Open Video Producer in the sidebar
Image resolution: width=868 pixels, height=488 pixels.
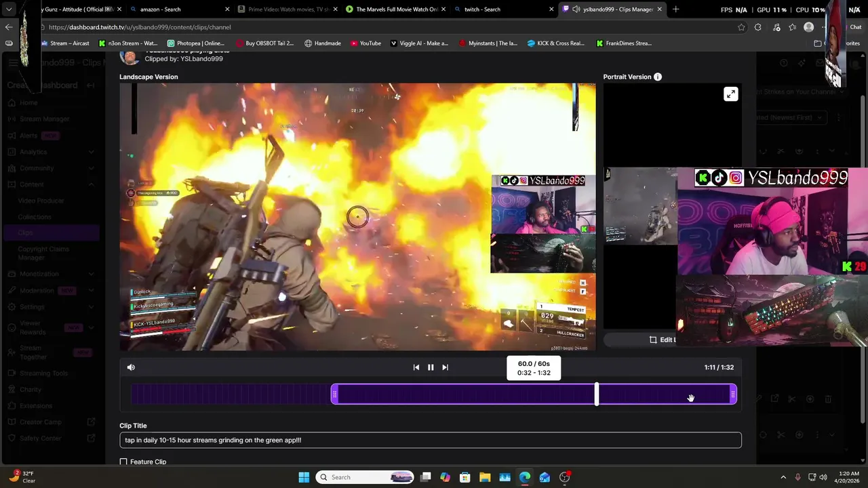(x=41, y=201)
